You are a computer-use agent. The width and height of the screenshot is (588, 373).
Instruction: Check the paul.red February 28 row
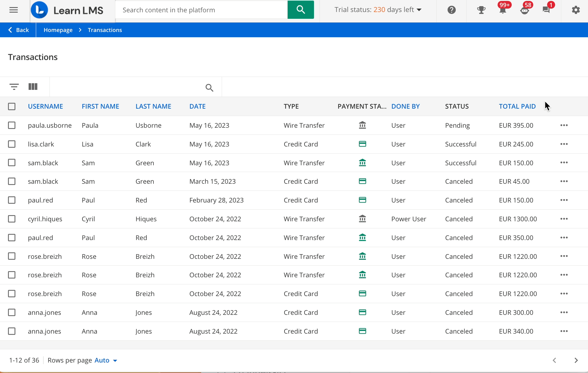[x=12, y=200]
